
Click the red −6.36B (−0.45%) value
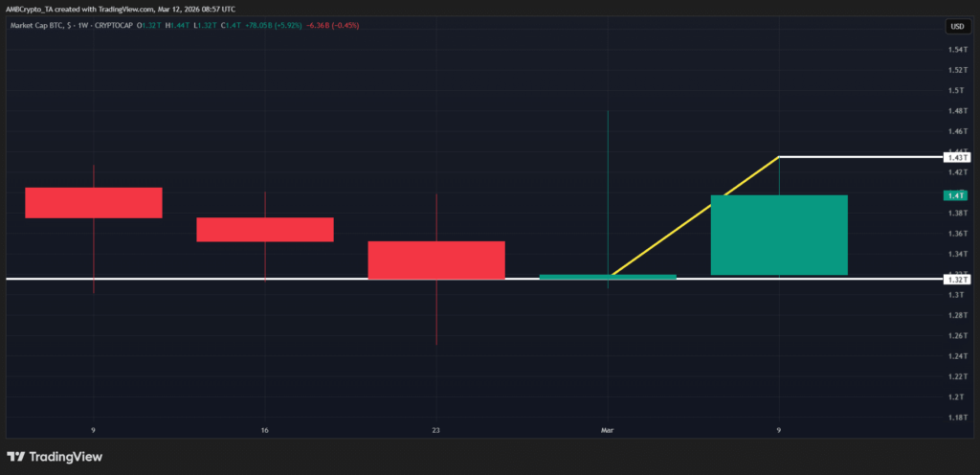[333, 26]
